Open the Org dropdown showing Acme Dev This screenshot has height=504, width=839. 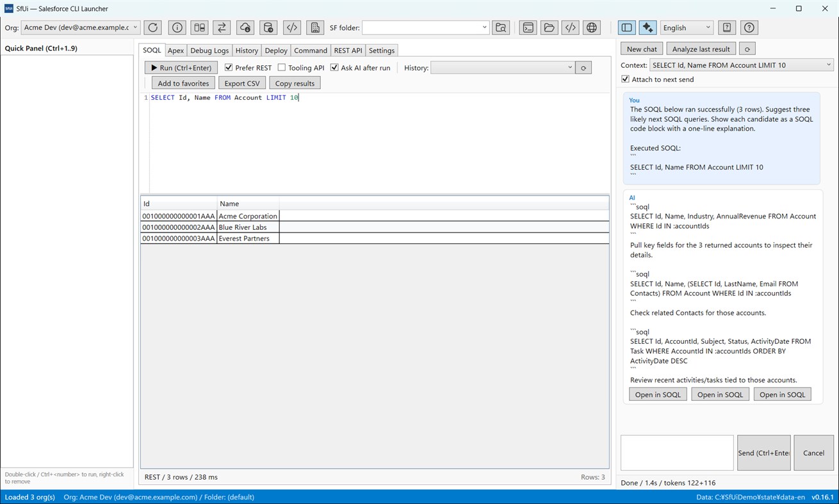click(x=81, y=28)
